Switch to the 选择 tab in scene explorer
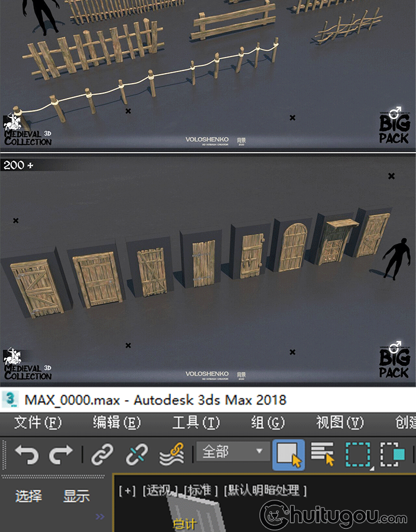 (x=28, y=496)
